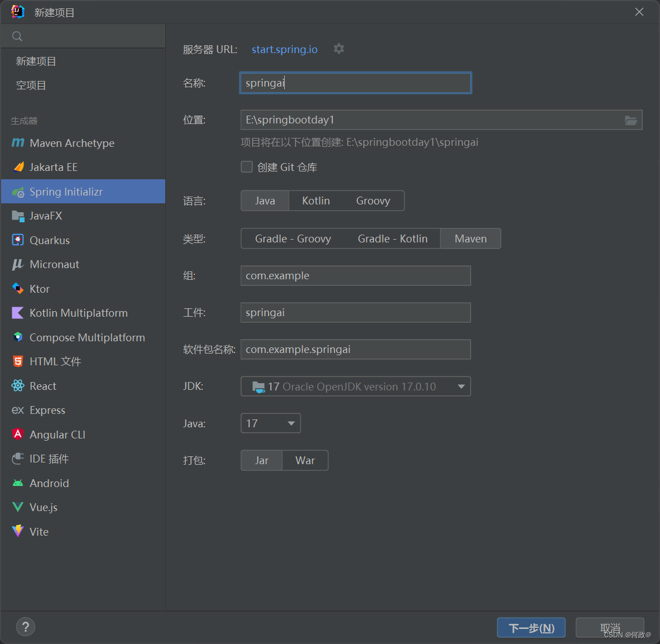Click the Compose Multiplatform hexagon icon

coord(18,337)
